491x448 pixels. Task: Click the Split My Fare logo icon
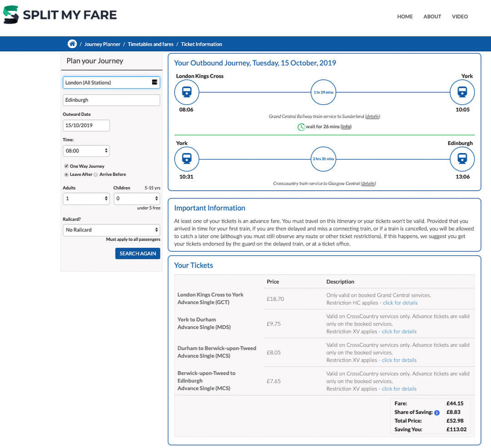click(x=11, y=15)
